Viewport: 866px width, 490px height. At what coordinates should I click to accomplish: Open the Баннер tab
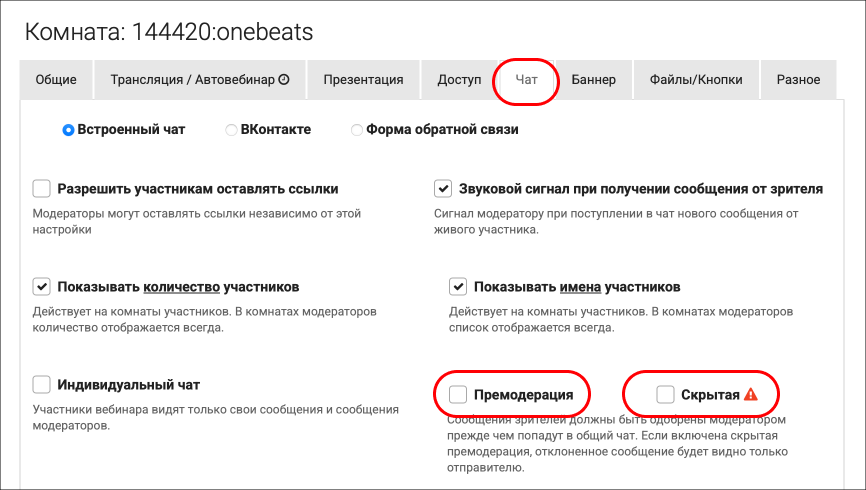(x=593, y=80)
